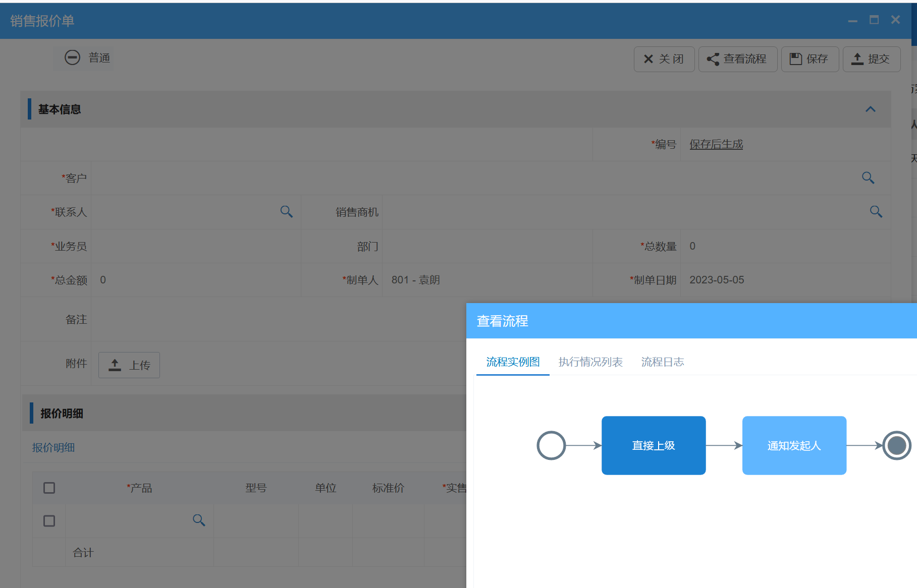Click the 查看流程 button in toolbar

coord(737,59)
